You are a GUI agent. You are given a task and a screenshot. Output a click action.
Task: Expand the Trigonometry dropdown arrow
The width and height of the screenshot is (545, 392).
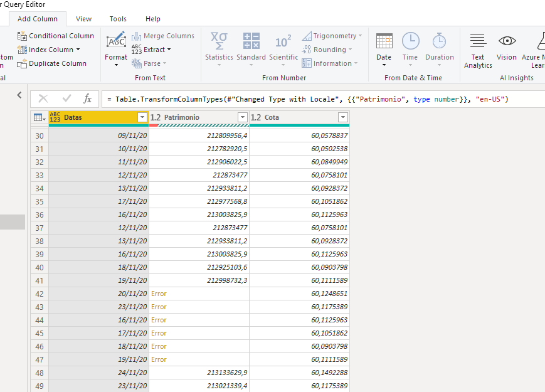360,36
